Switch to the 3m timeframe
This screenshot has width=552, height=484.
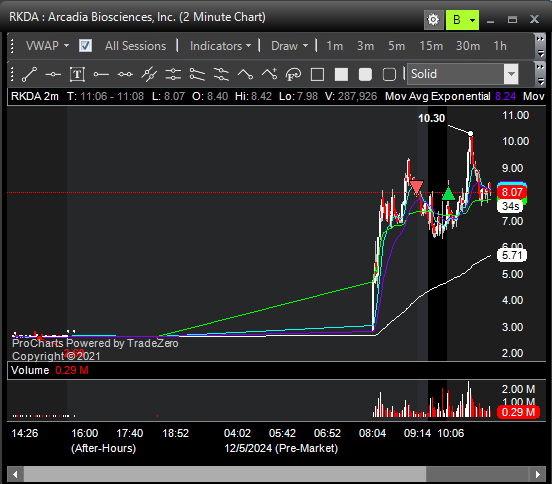coord(365,46)
